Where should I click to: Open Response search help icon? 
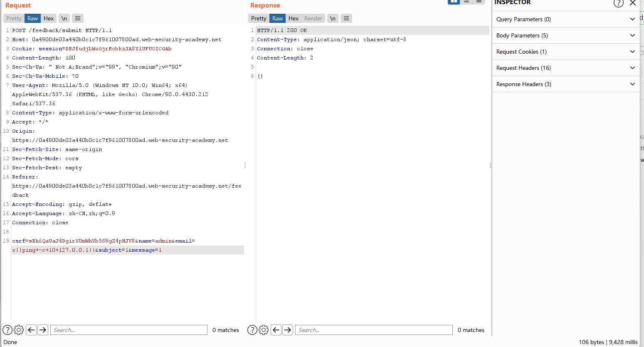click(252, 330)
